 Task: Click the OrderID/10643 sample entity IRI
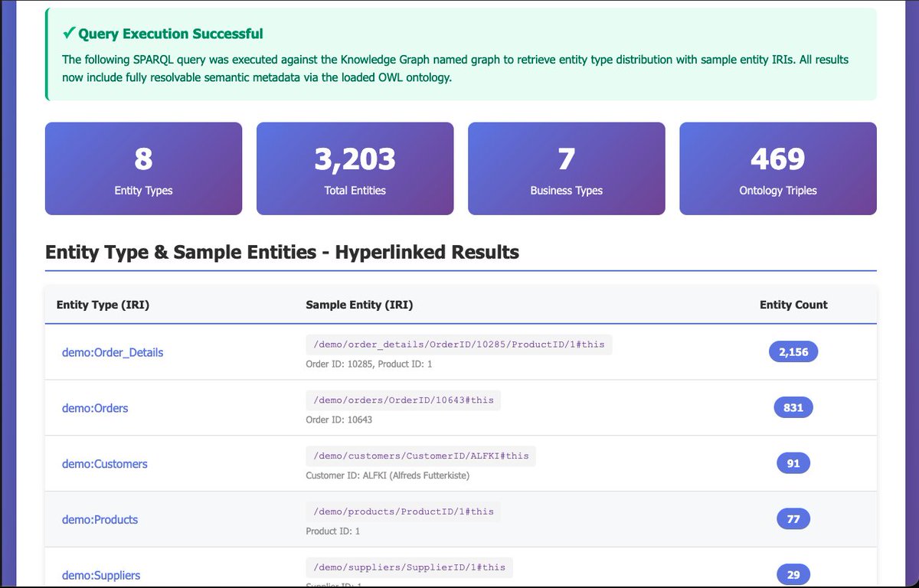point(403,400)
